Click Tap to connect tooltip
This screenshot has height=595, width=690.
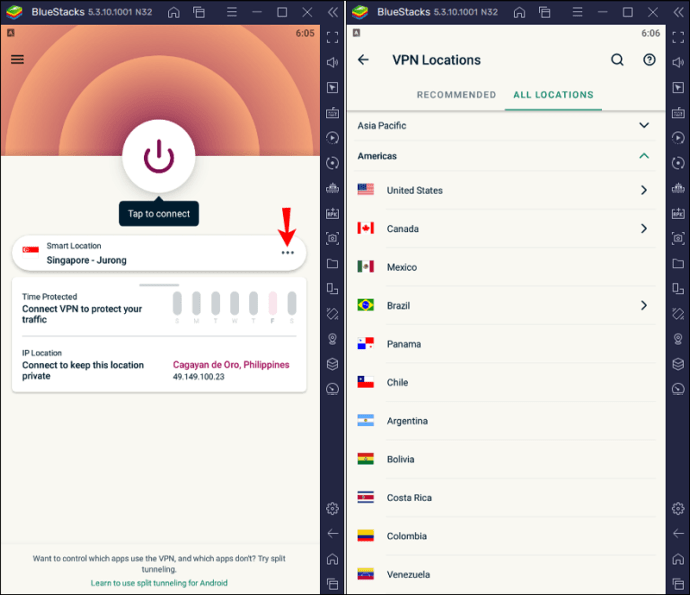159,214
